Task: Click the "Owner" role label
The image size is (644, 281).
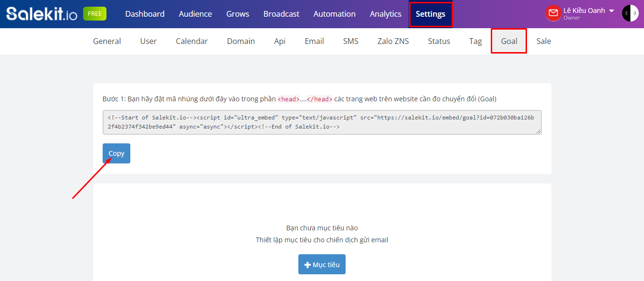Action: 572,18
